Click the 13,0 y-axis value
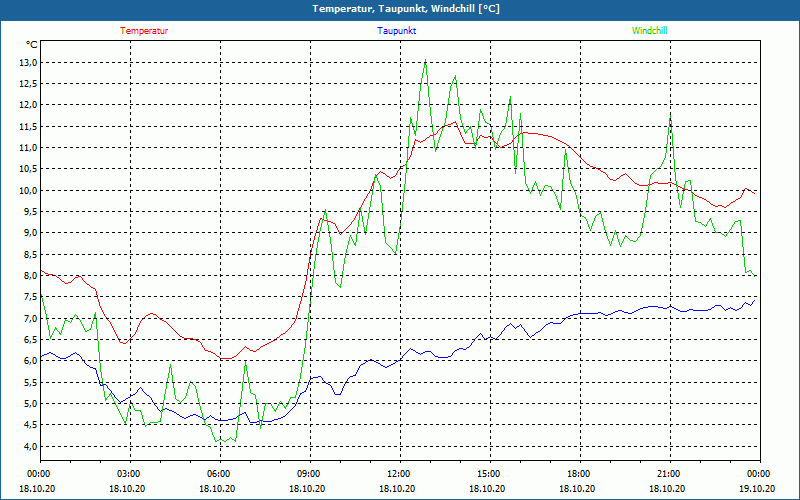This screenshot has width=800, height=500. click(x=28, y=63)
